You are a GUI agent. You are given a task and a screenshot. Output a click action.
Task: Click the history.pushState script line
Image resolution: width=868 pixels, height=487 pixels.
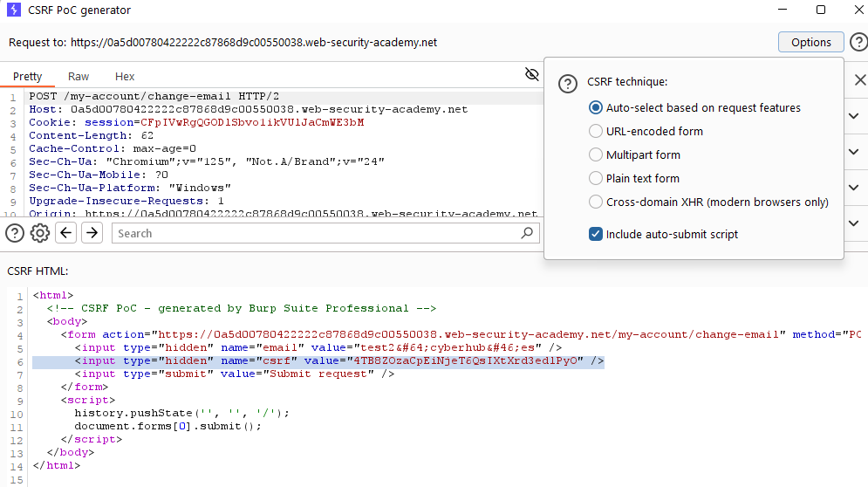tap(181, 414)
